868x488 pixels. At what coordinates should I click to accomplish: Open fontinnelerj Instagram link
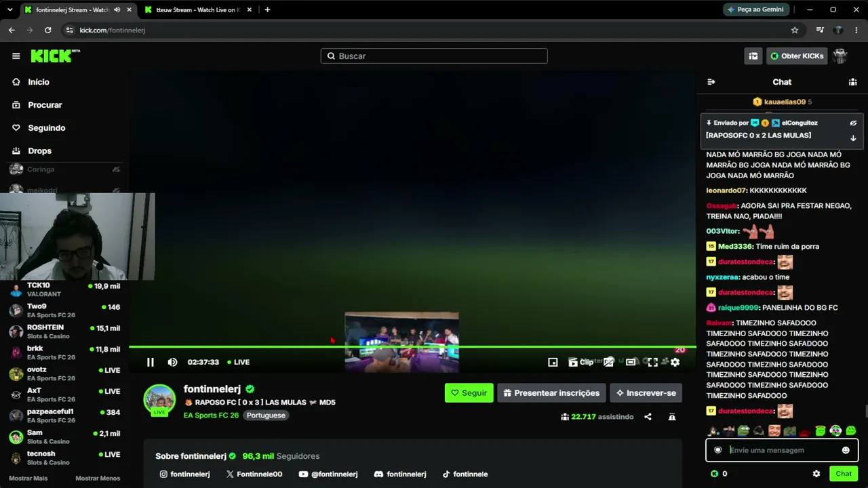pos(184,474)
